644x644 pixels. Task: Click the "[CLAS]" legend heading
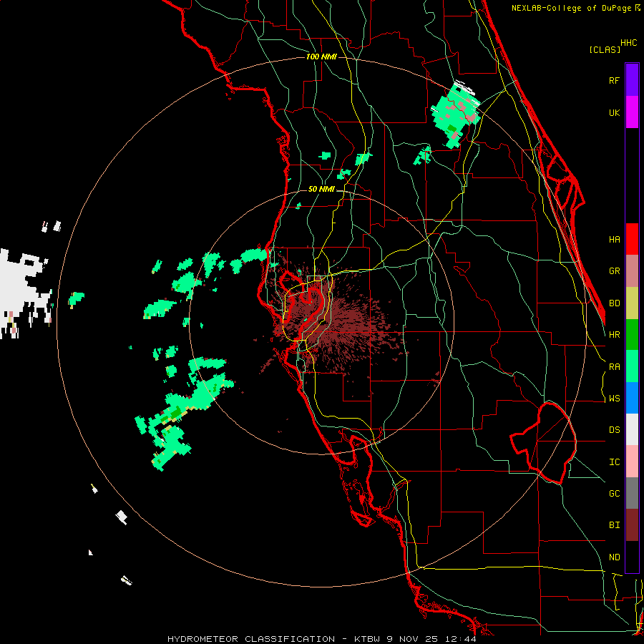(605, 49)
